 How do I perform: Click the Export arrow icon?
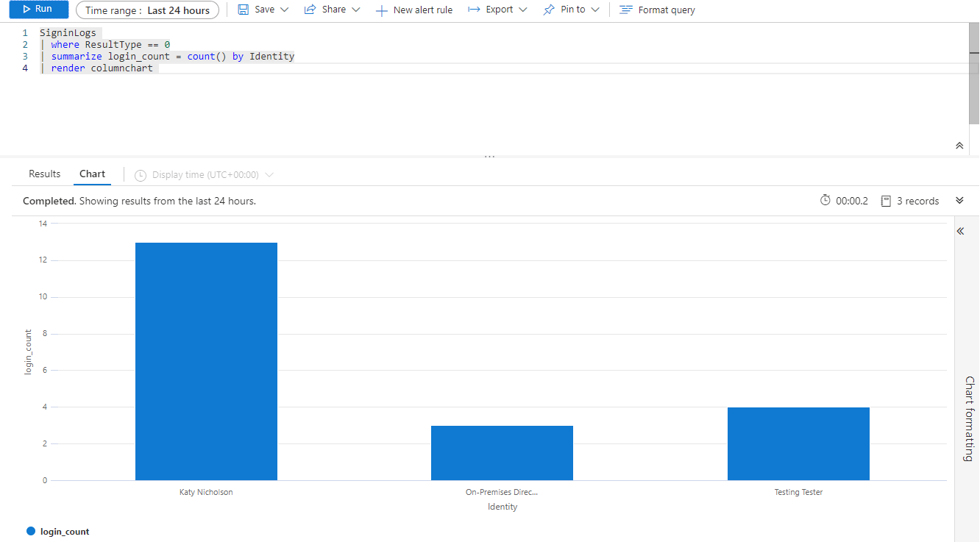474,10
